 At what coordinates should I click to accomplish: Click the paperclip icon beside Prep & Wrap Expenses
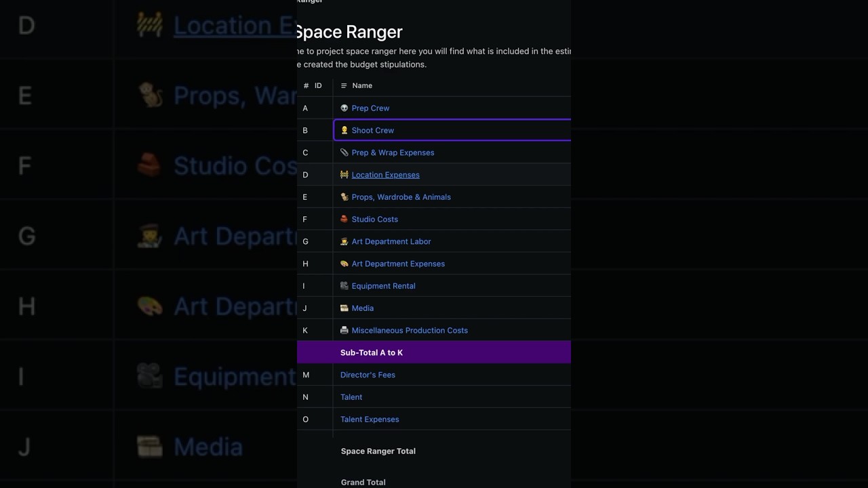click(344, 152)
